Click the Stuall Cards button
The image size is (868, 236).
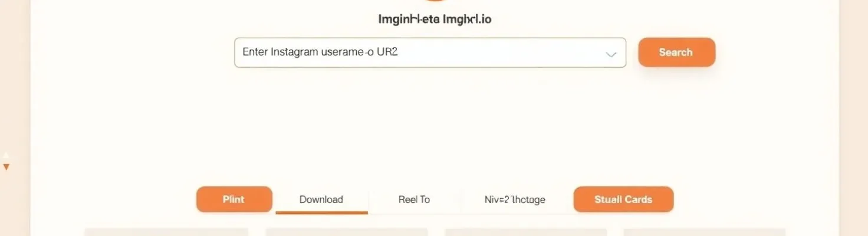tap(623, 199)
